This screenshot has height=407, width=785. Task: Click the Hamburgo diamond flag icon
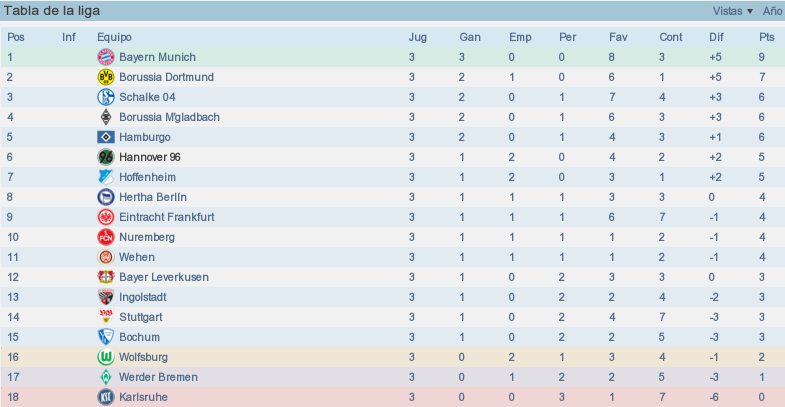[106, 137]
